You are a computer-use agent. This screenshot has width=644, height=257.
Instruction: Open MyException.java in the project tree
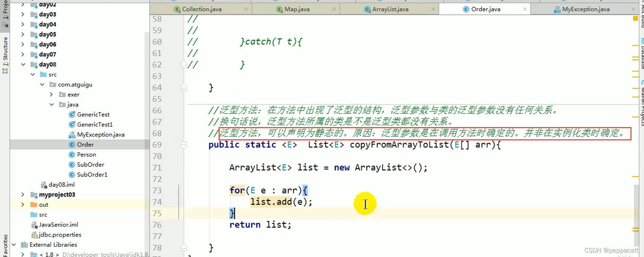(101, 134)
